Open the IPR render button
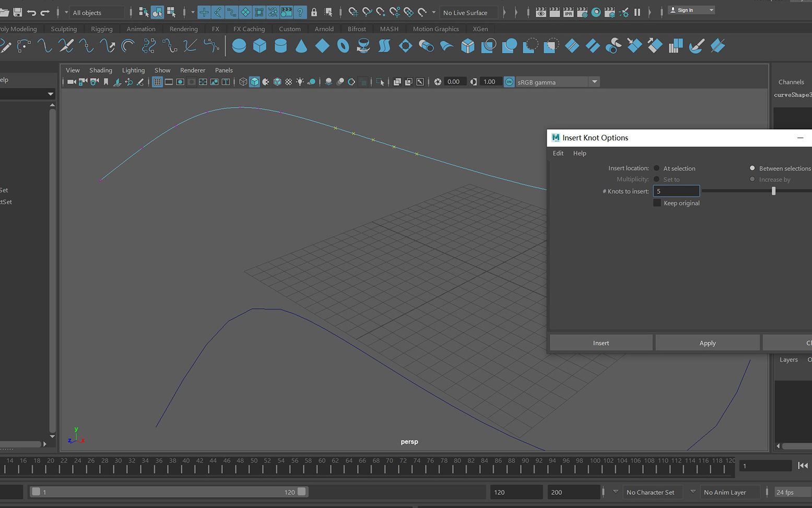Image resolution: width=812 pixels, height=508 pixels. click(568, 12)
